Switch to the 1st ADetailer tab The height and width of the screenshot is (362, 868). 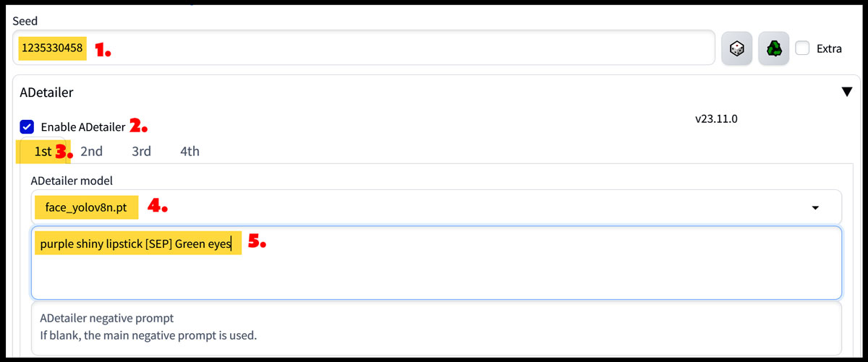[43, 152]
